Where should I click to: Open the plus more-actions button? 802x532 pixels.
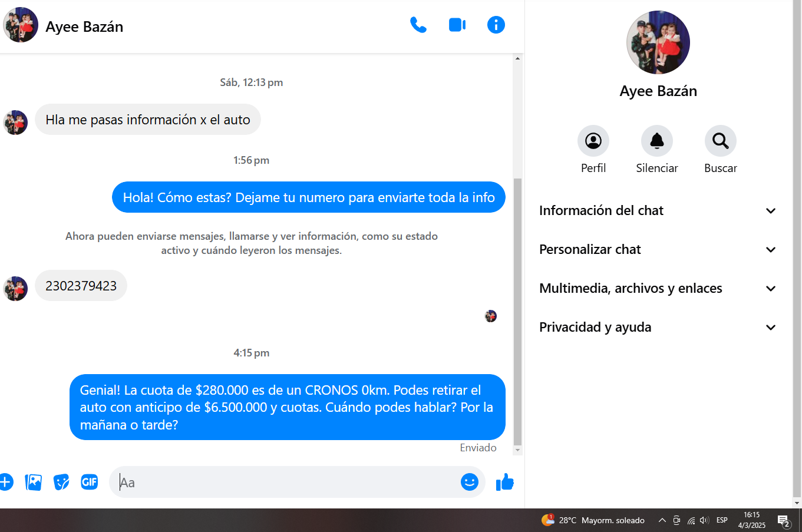5,482
